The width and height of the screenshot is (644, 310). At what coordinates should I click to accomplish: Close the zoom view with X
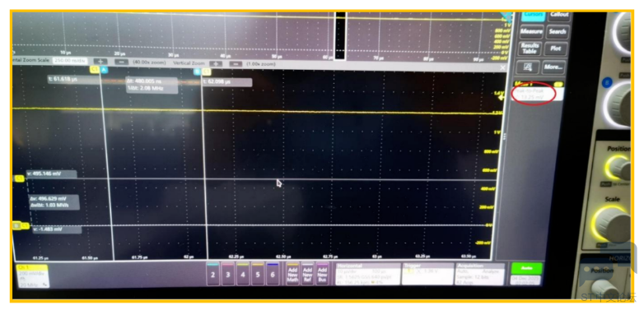coord(502,67)
